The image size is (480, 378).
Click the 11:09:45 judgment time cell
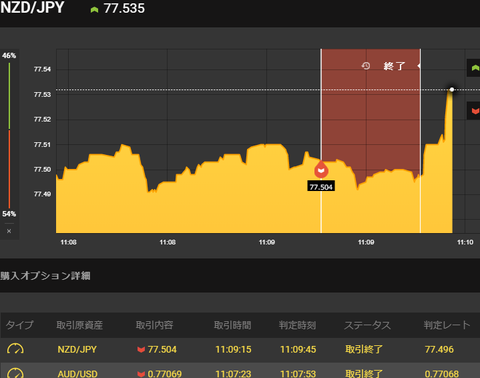298,349
